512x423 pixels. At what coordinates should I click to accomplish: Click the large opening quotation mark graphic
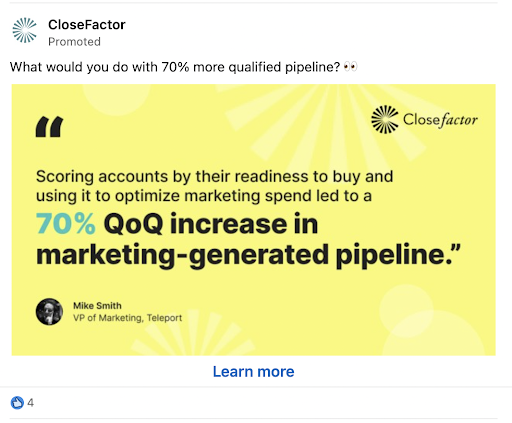[49, 127]
